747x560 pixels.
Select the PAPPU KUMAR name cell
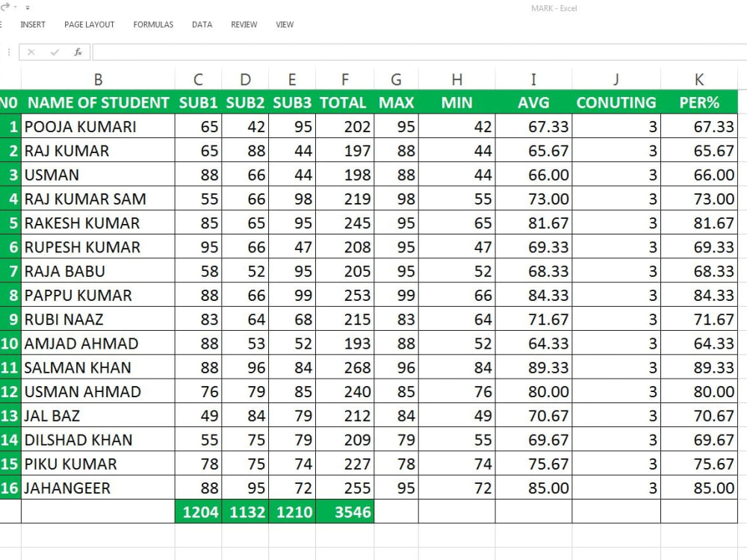tap(98, 295)
